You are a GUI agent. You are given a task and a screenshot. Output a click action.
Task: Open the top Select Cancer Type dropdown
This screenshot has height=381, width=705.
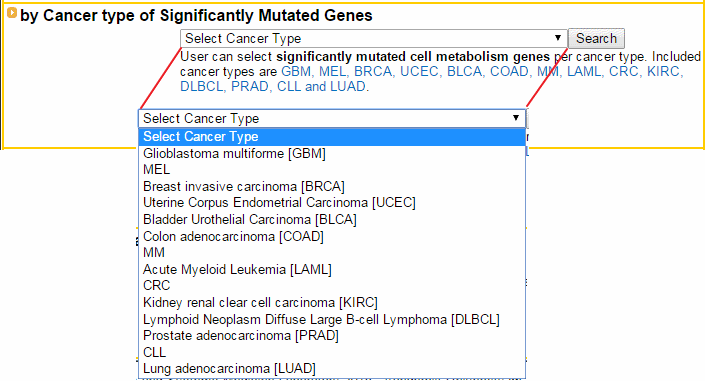(x=374, y=38)
